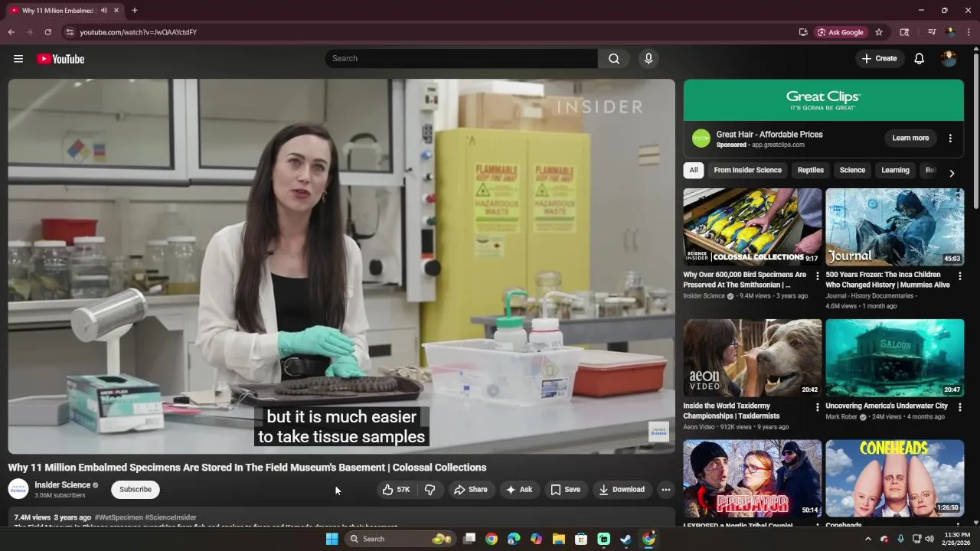The height and width of the screenshot is (551, 980).
Task: Open a new browser tab
Action: click(135, 11)
